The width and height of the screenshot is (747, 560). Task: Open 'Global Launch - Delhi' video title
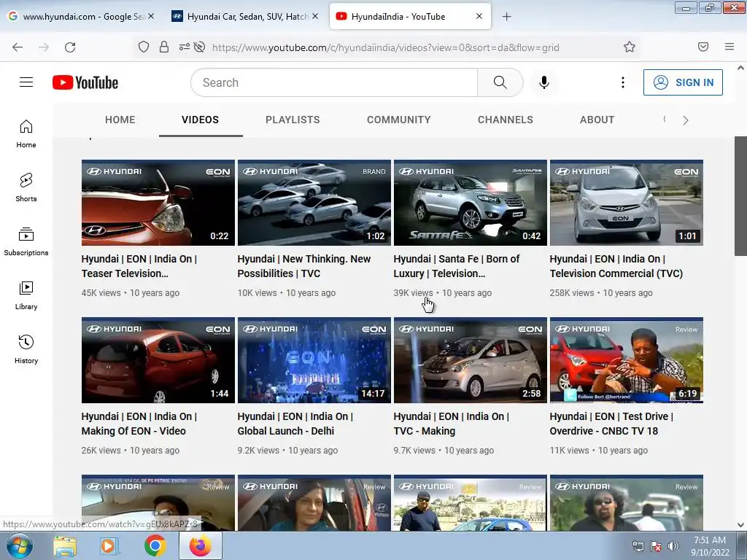click(295, 424)
